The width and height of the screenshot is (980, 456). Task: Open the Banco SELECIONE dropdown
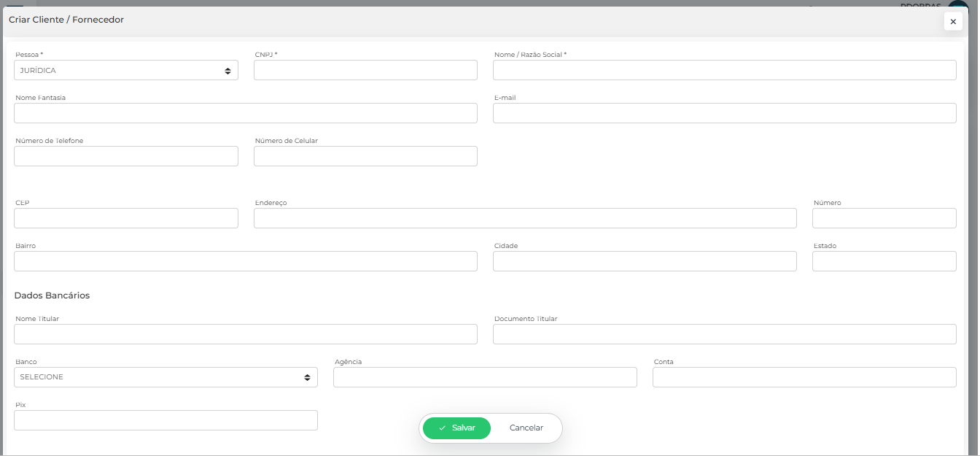pos(166,377)
